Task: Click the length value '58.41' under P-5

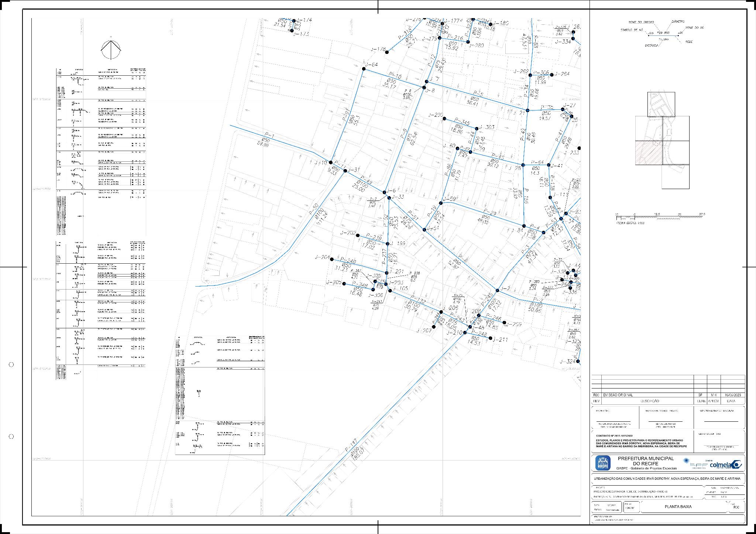Action: pyautogui.click(x=472, y=104)
